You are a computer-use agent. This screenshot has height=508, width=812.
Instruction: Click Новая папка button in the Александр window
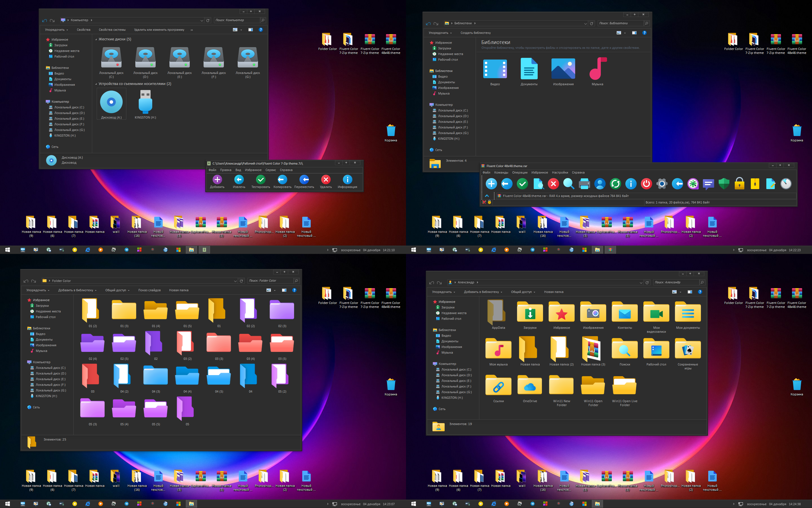click(x=554, y=292)
